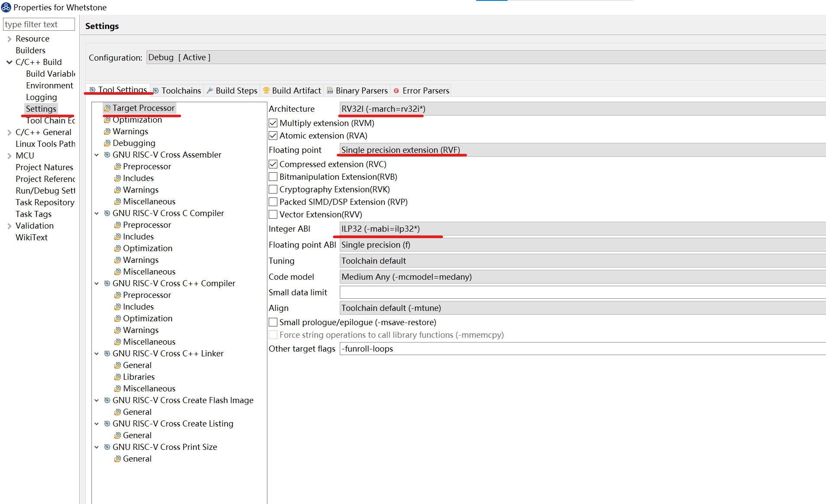Click the Debugging item icon
Image resolution: width=826 pixels, height=504 pixels.
(x=107, y=143)
